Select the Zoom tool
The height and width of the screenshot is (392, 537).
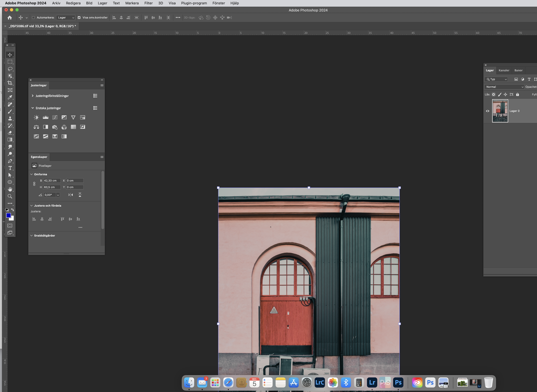[x=10, y=196]
